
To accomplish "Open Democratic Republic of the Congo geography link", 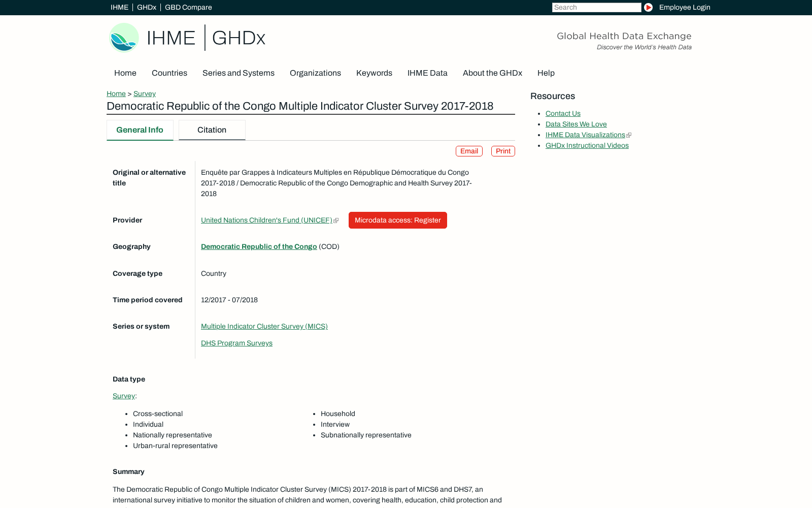I will tap(259, 246).
